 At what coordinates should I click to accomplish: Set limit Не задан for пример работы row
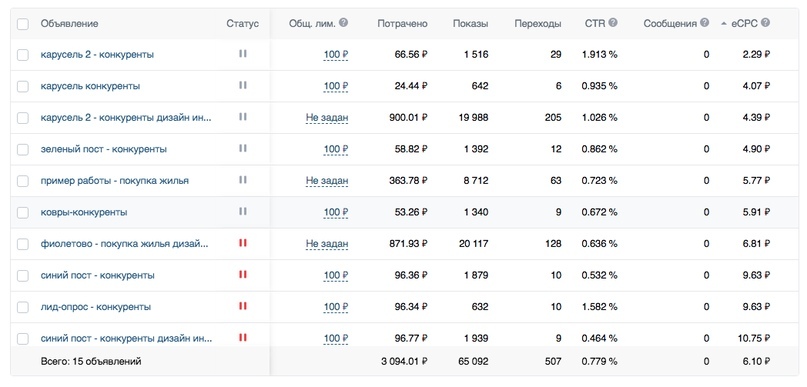point(327,181)
